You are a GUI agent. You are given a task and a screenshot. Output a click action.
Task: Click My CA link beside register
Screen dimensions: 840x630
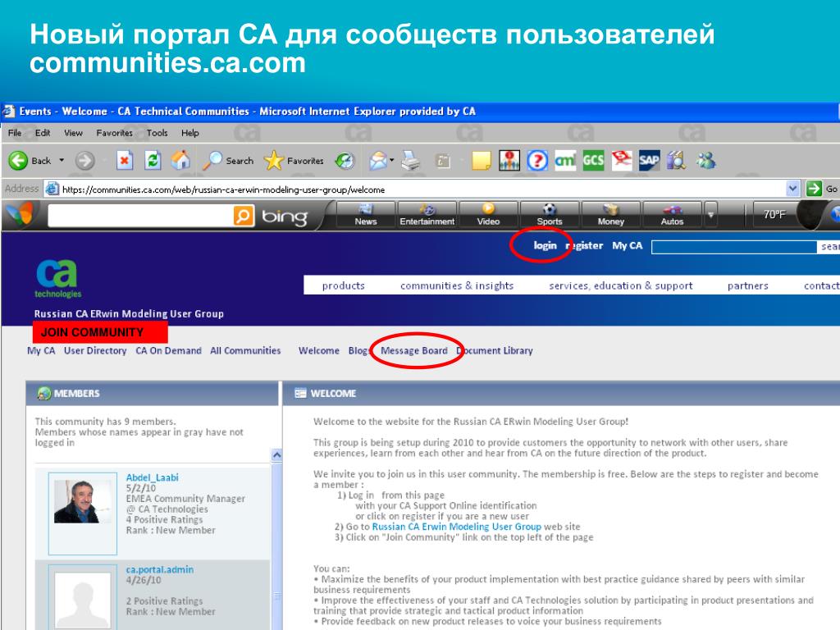pyautogui.click(x=627, y=245)
